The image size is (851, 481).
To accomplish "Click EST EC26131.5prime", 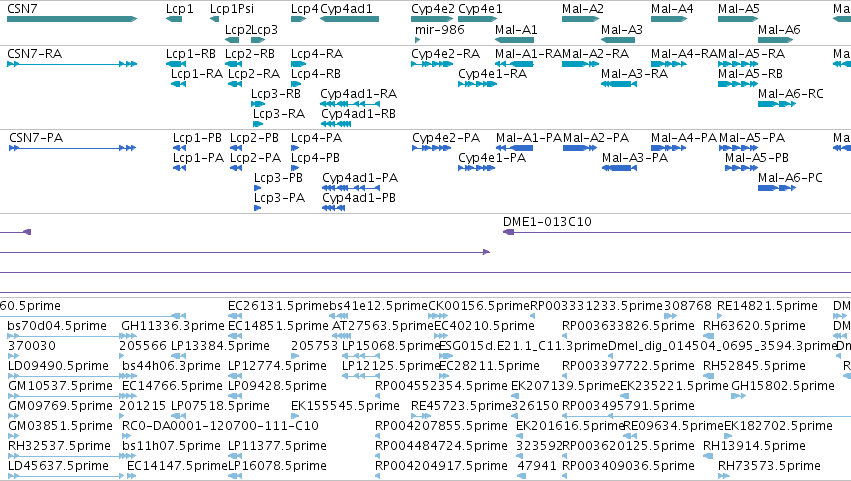I will point(278,306).
